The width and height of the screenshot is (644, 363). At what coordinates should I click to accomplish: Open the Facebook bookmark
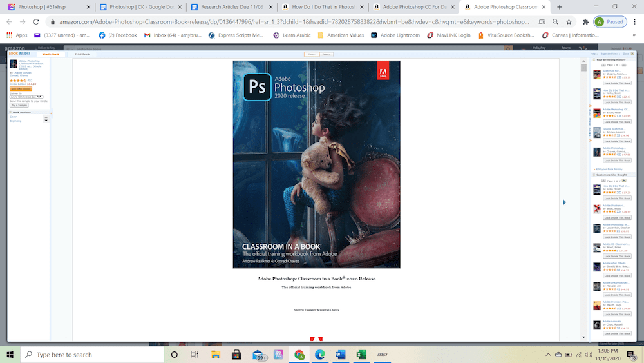pos(118,35)
